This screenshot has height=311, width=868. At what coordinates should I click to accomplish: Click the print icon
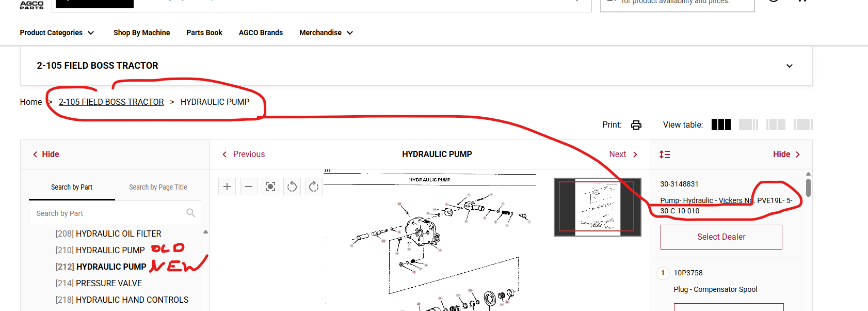[636, 125]
